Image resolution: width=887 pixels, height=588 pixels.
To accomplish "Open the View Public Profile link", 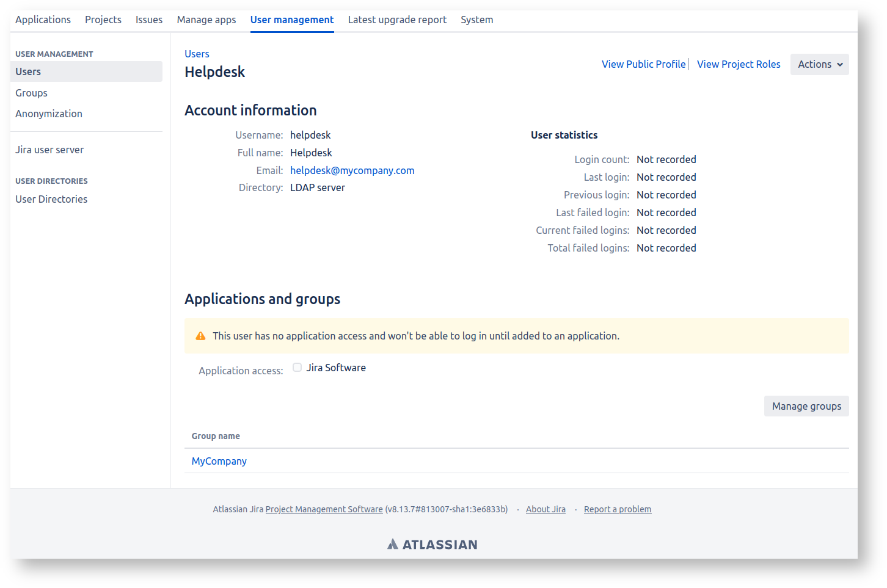I will tap(643, 64).
